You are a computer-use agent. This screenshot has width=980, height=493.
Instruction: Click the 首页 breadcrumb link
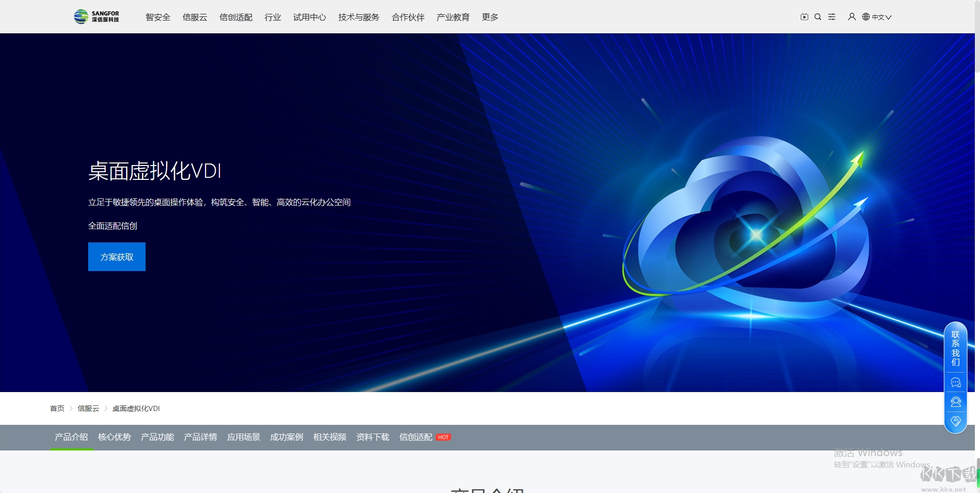(x=57, y=408)
